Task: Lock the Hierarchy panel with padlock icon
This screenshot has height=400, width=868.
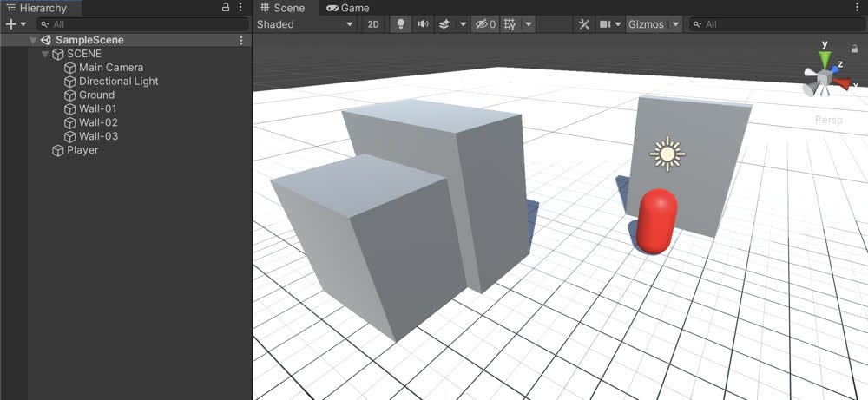Action: coord(226,7)
